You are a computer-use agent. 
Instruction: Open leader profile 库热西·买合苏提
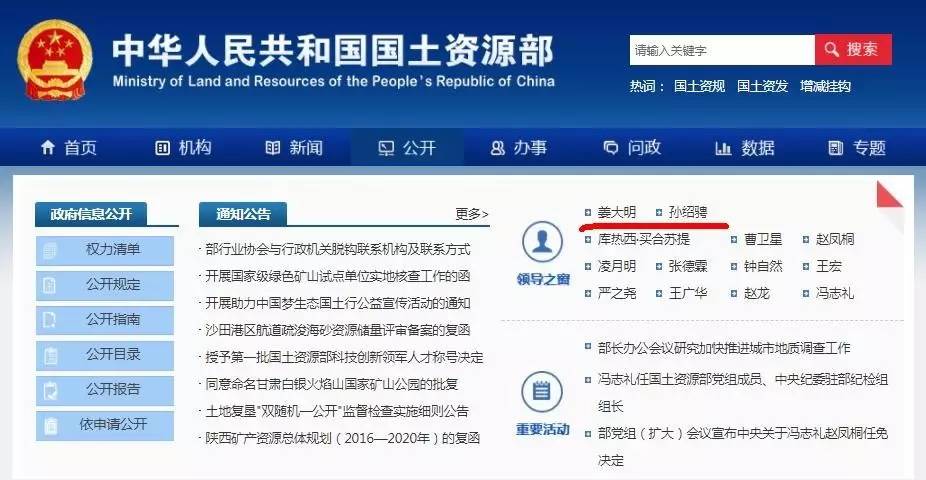[644, 239]
